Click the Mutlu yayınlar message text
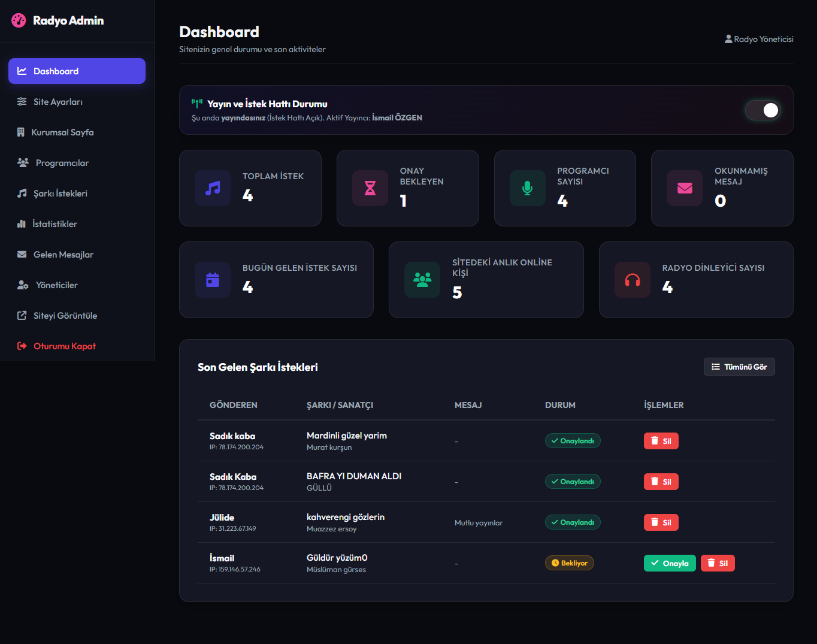This screenshot has height=644, width=817. (479, 523)
